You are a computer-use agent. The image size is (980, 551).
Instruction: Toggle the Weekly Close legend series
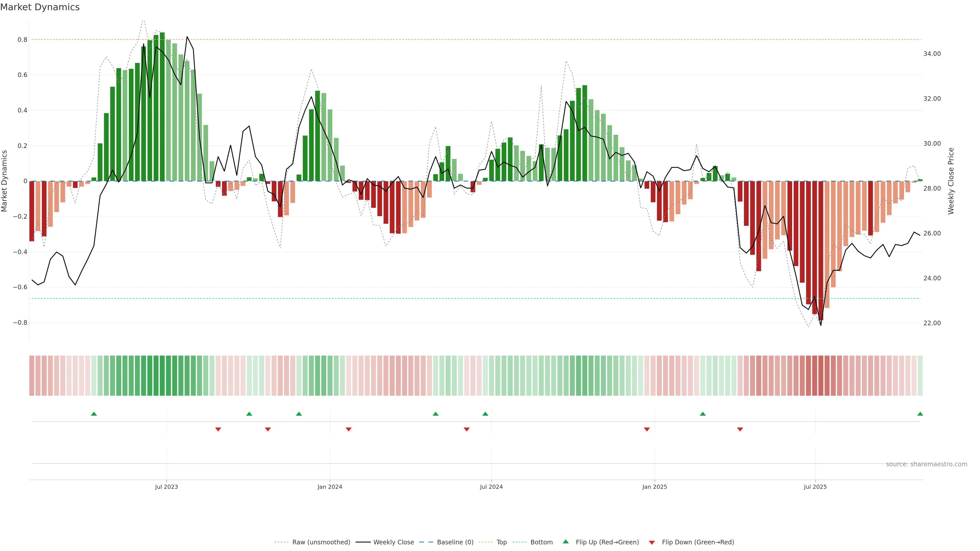click(x=393, y=542)
